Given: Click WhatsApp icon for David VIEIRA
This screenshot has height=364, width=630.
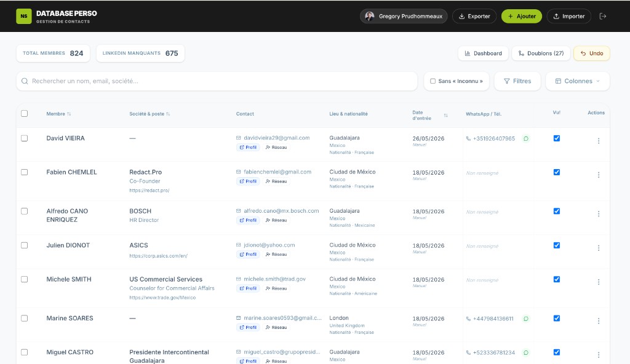Looking at the screenshot, I should [x=525, y=138].
